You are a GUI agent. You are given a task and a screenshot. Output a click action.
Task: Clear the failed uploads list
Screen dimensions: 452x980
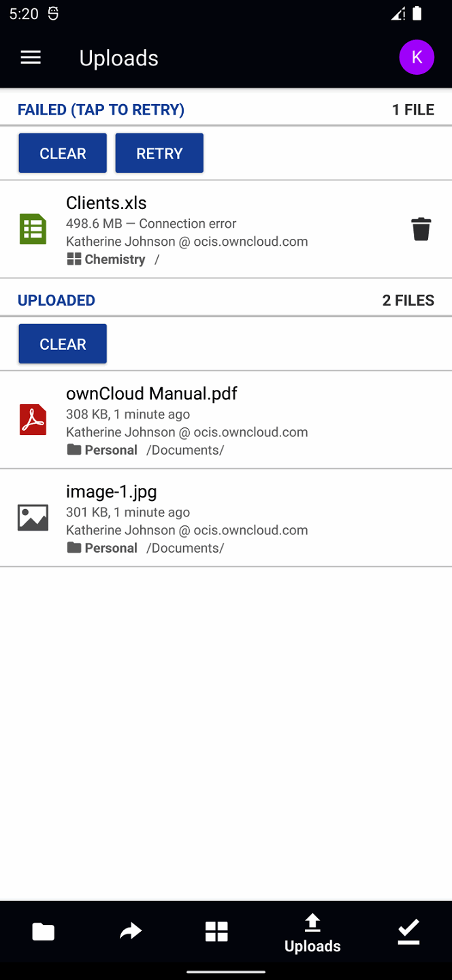[62, 152]
